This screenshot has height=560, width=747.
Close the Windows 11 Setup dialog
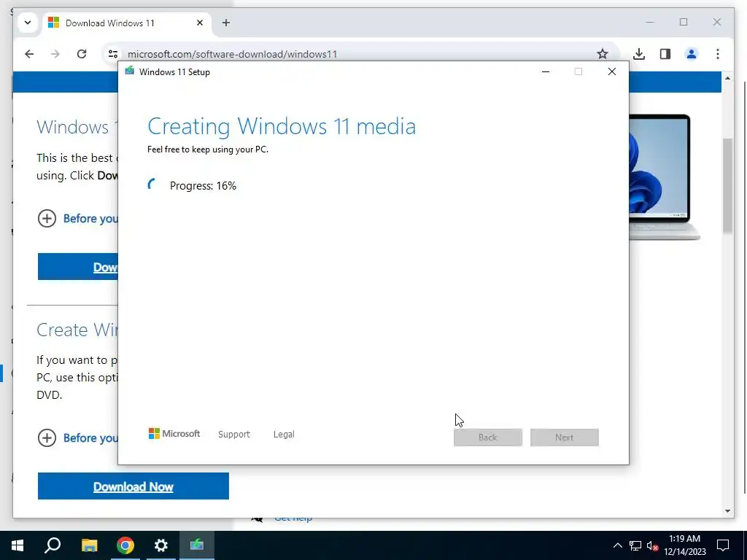[612, 71]
